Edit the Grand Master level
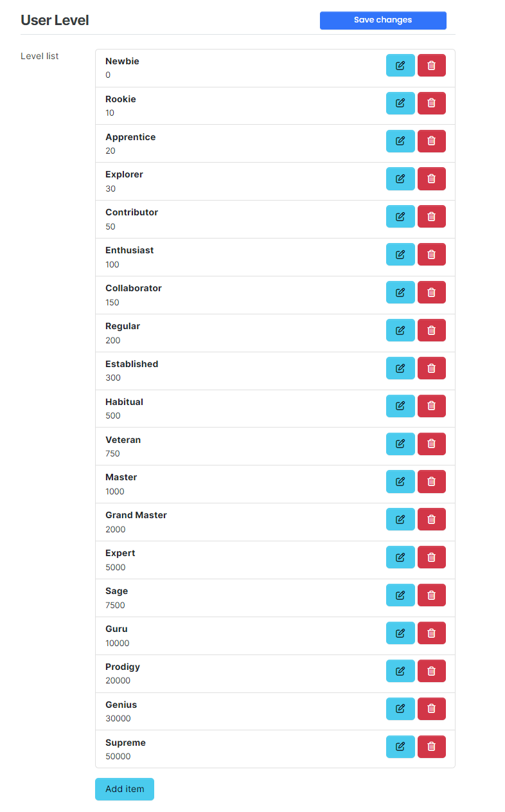Screen dimensions: 505x812 pyautogui.click(x=400, y=519)
